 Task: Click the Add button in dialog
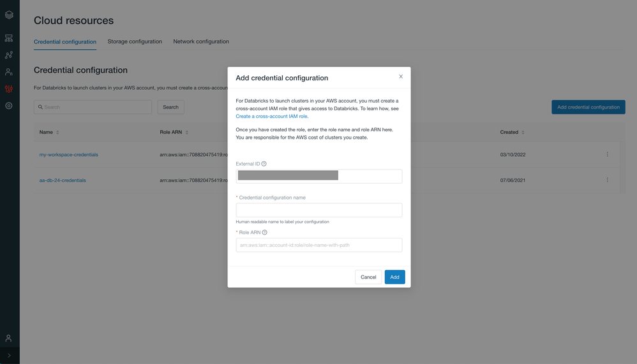pyautogui.click(x=394, y=277)
